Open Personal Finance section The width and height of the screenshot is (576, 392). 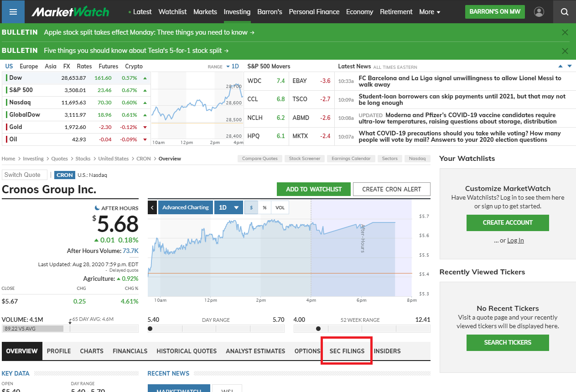point(314,12)
